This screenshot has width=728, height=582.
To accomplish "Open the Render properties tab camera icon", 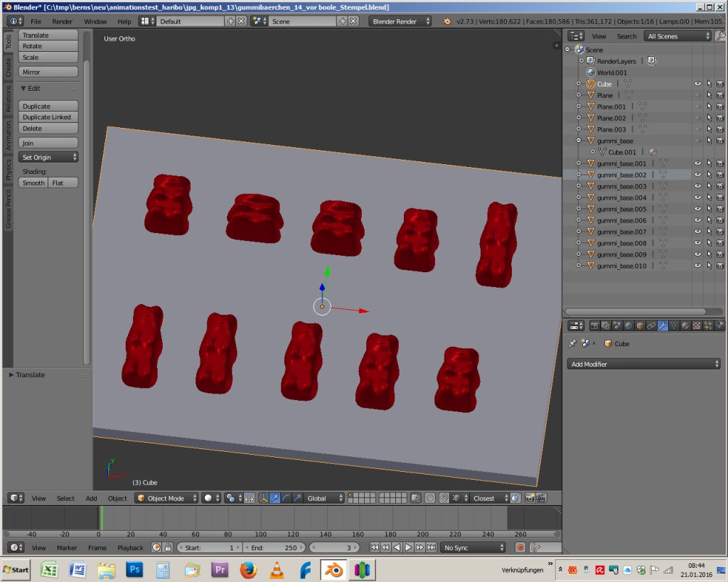I will (594, 325).
